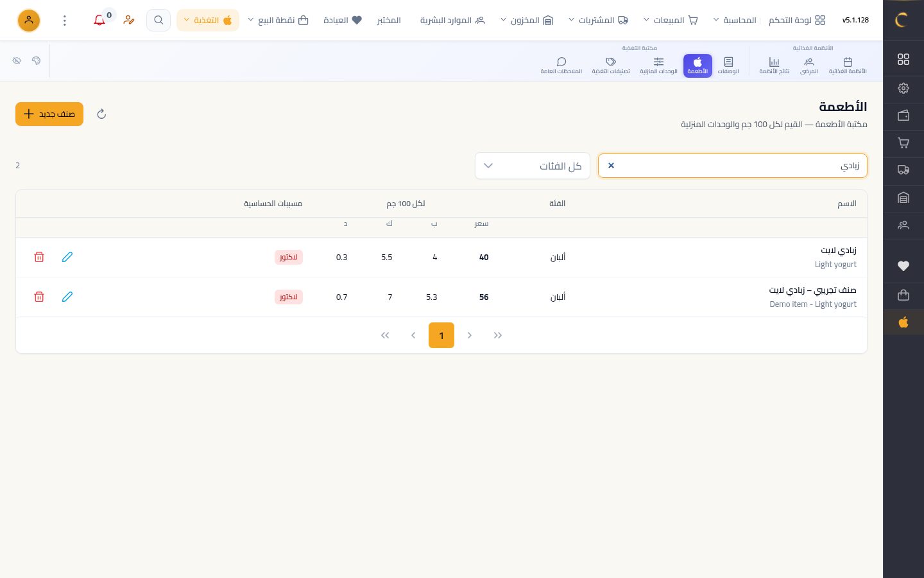This screenshot has width=924, height=578.
Task: Expand the المبيعات sales menu
Action: pos(670,21)
